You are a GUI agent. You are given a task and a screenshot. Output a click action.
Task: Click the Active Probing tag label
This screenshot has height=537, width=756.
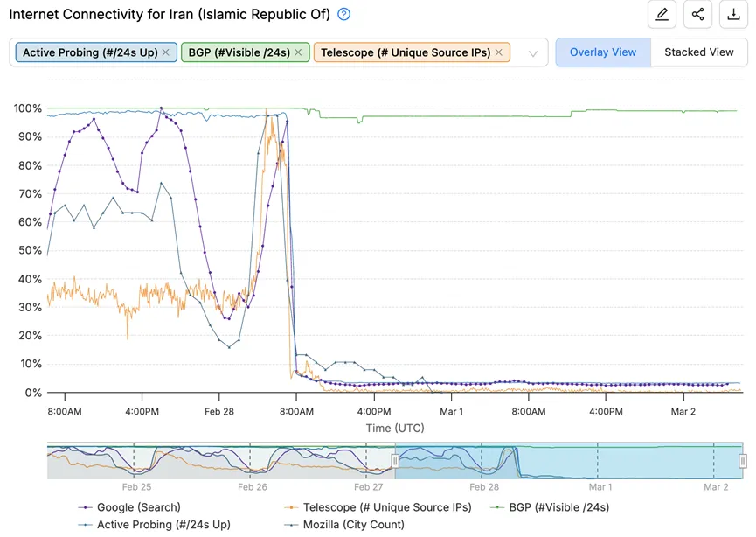(x=90, y=52)
